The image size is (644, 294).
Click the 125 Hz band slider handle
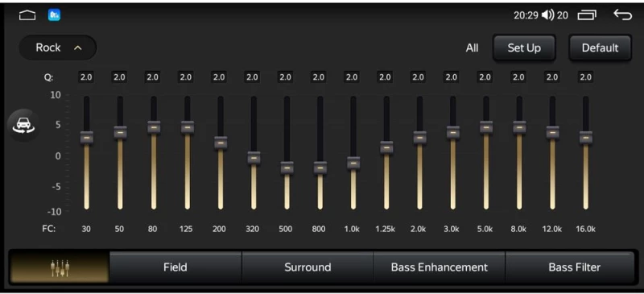click(x=188, y=127)
